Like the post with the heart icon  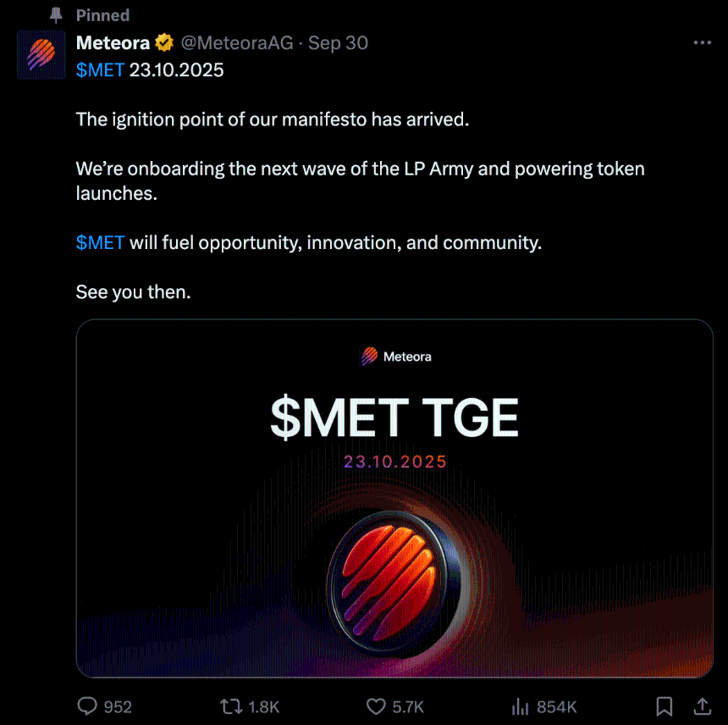coord(376,706)
